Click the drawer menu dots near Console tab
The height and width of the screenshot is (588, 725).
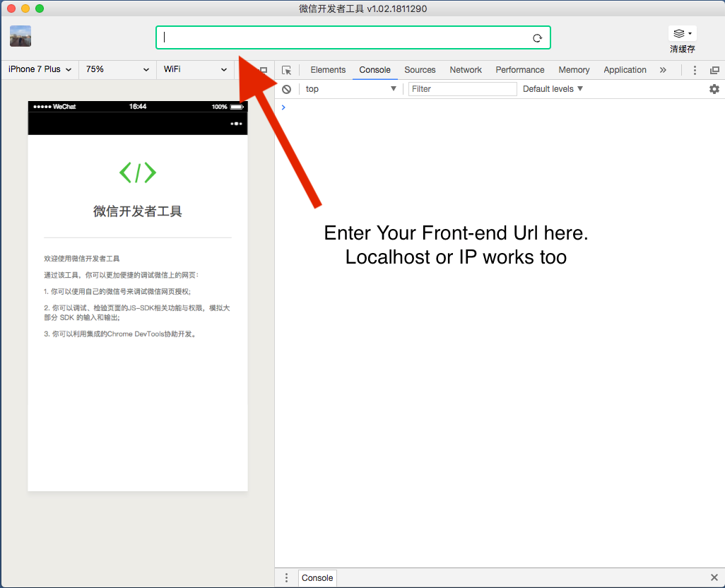(x=286, y=577)
